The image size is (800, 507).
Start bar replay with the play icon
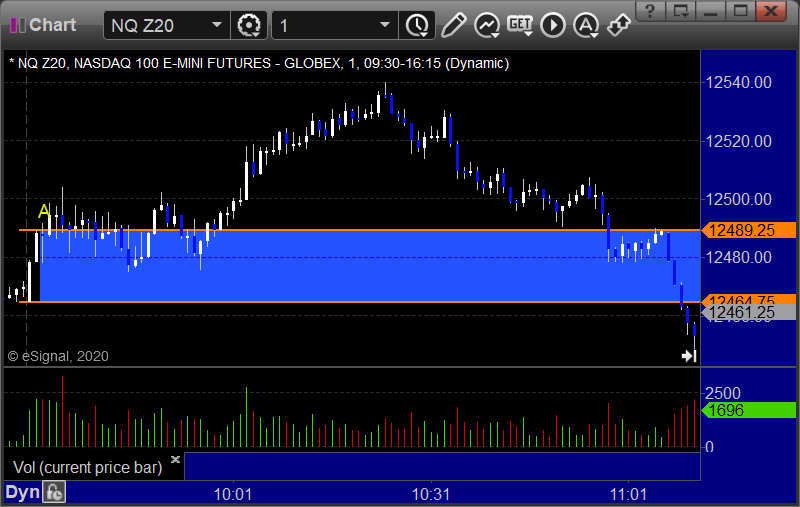[553, 26]
